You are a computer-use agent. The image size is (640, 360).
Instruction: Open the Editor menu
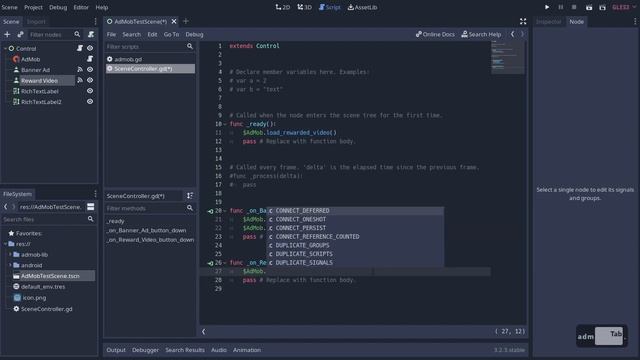point(81,7)
